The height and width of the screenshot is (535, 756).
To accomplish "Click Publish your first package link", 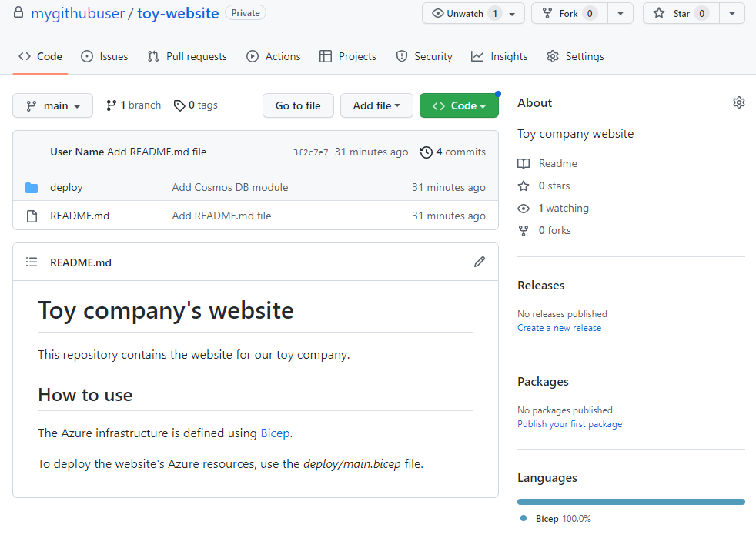I will coord(570,424).
